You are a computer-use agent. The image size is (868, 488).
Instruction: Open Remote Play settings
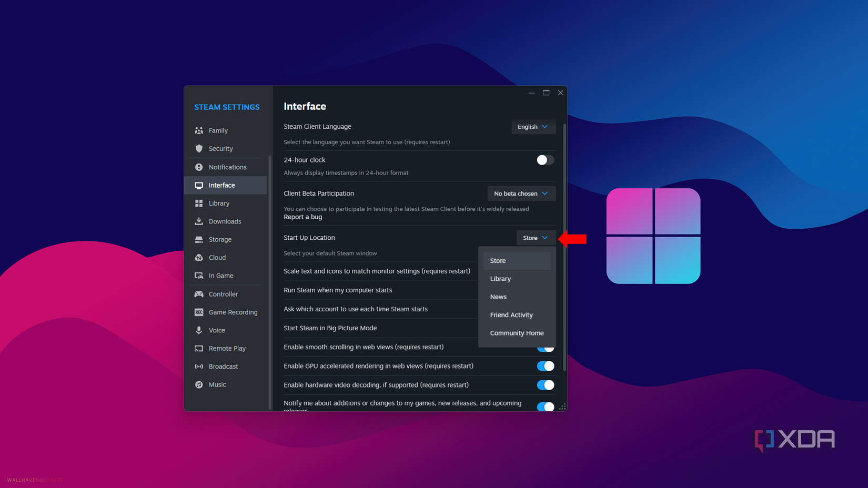click(x=227, y=348)
